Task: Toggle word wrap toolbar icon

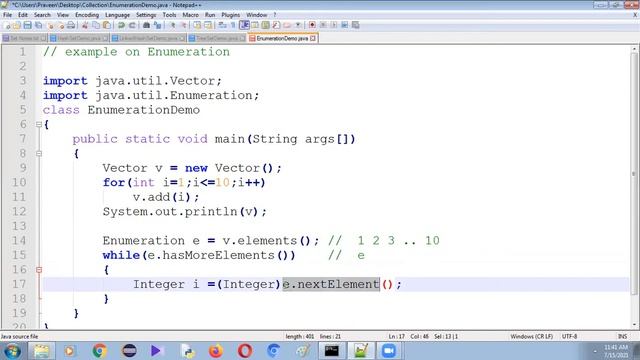Action: [221, 25]
